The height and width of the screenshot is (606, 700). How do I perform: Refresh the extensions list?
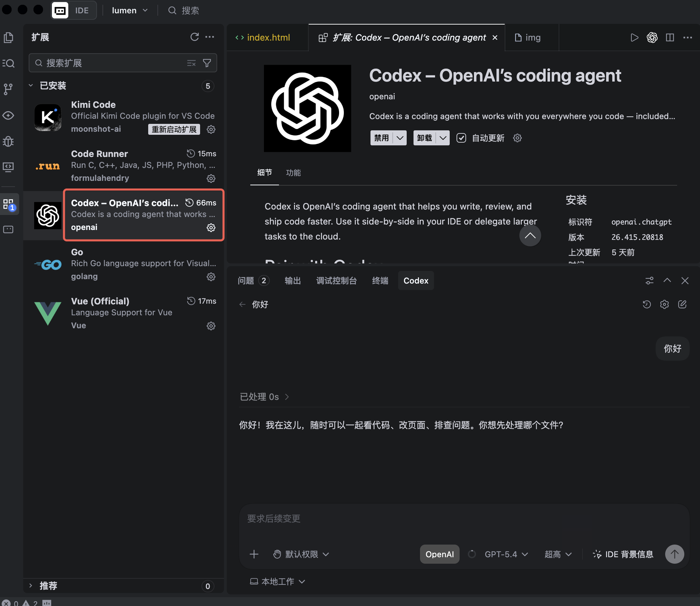coord(194,37)
